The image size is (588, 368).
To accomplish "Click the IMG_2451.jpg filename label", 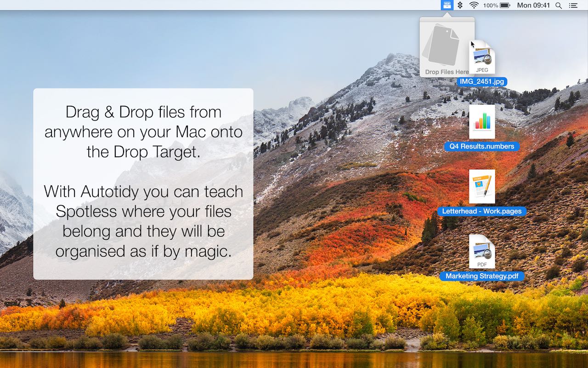I will coord(482,82).
